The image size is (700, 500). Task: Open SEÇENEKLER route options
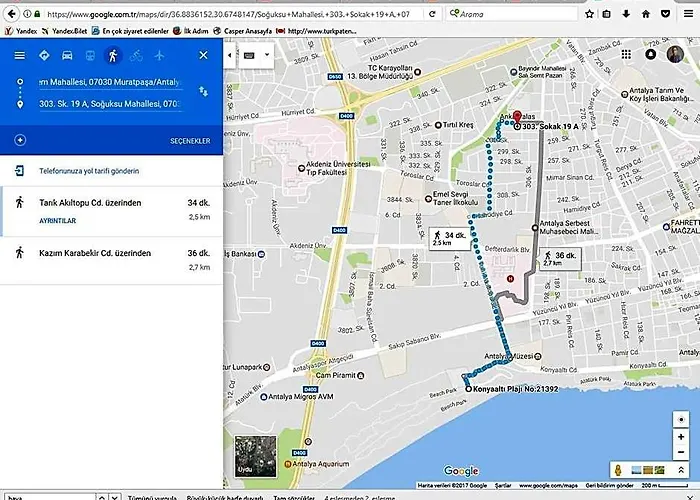tap(190, 141)
